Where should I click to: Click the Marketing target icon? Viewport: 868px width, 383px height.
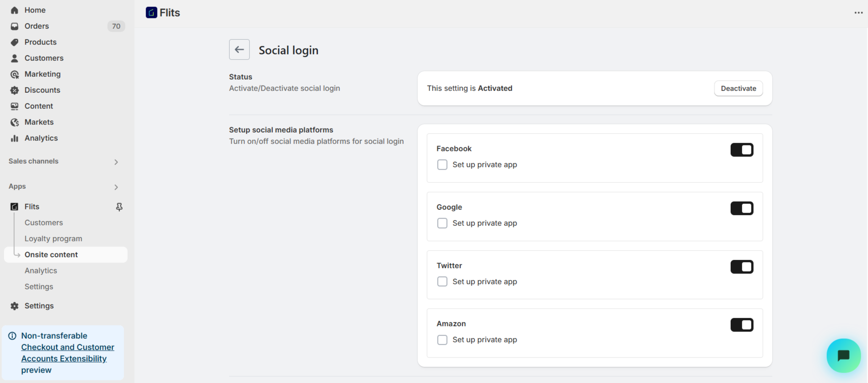click(x=15, y=74)
